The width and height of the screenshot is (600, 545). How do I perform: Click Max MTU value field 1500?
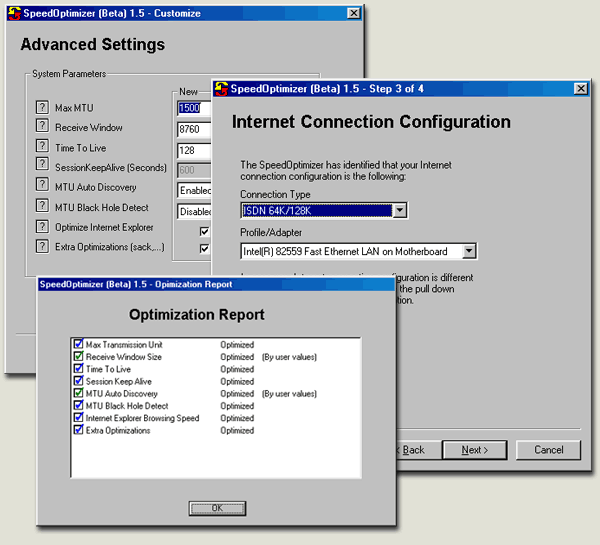194,108
